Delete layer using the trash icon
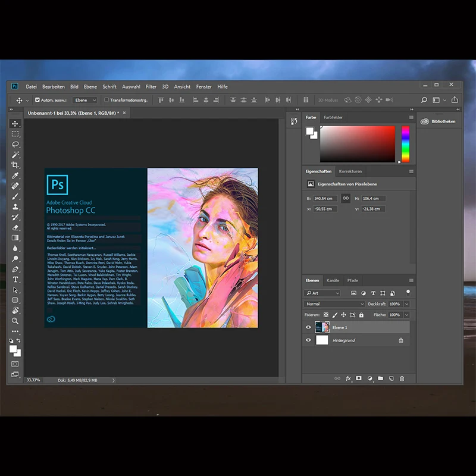This screenshot has width=476, height=476. pyautogui.click(x=402, y=378)
